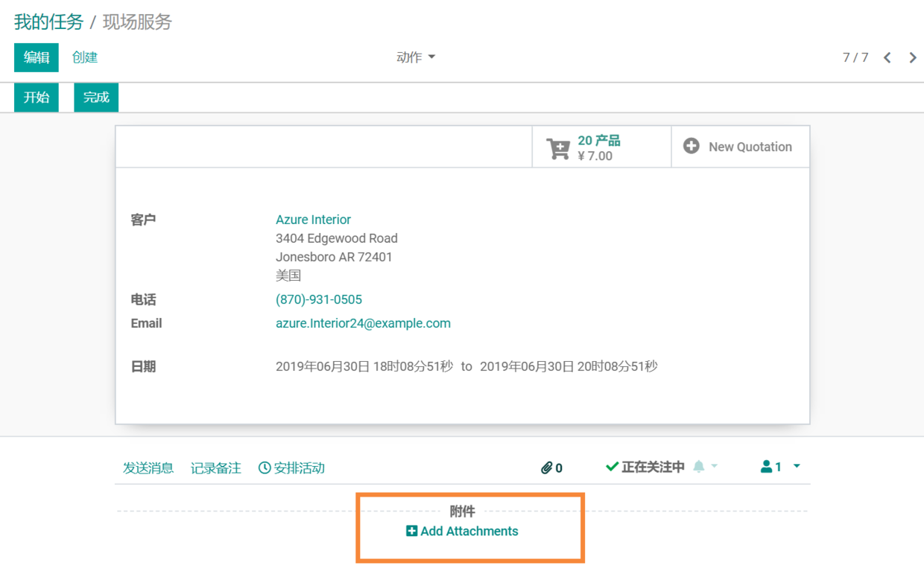Click the 完成 button
This screenshot has height=580, width=924.
pyautogui.click(x=96, y=98)
